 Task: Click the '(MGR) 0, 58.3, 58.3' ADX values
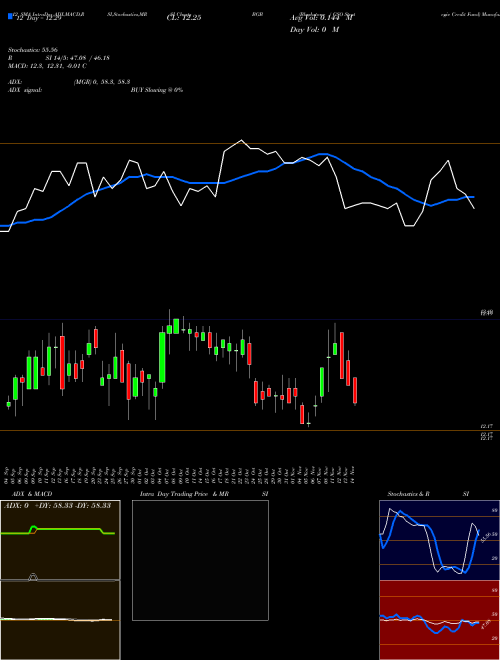click(x=101, y=82)
